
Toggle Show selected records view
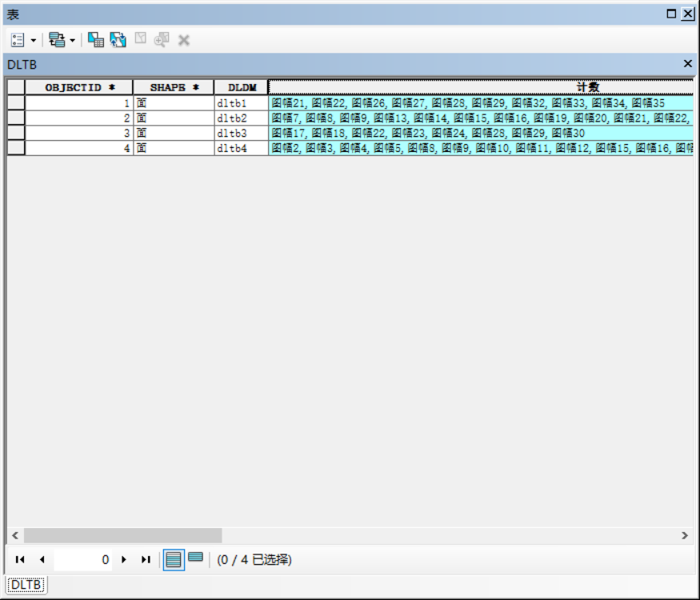(195, 557)
